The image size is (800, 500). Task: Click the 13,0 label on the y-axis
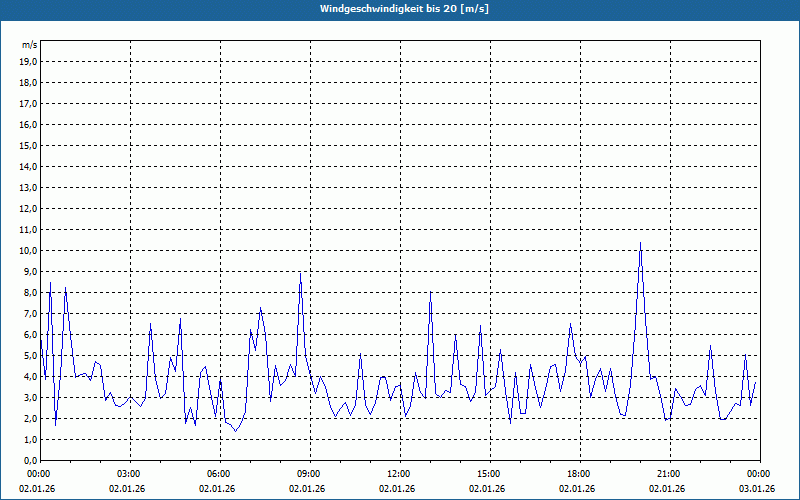tap(29, 187)
